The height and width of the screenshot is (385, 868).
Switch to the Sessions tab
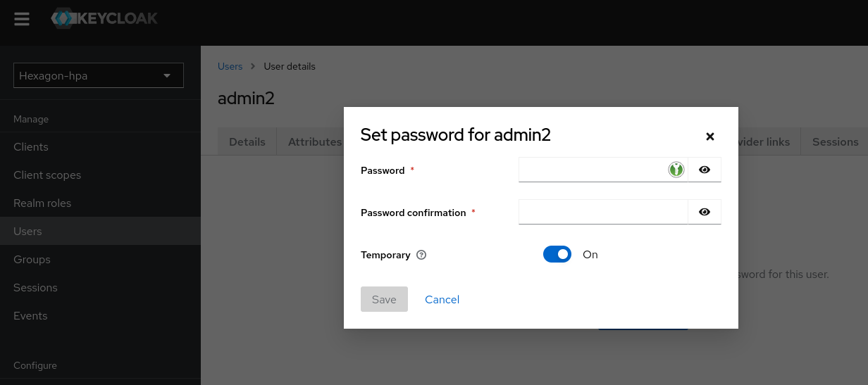(x=835, y=141)
